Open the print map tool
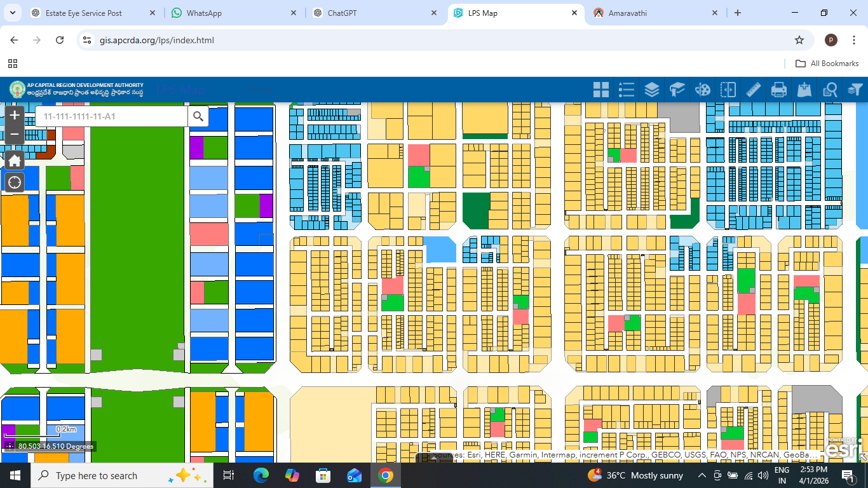The image size is (868, 488). pos(779,90)
